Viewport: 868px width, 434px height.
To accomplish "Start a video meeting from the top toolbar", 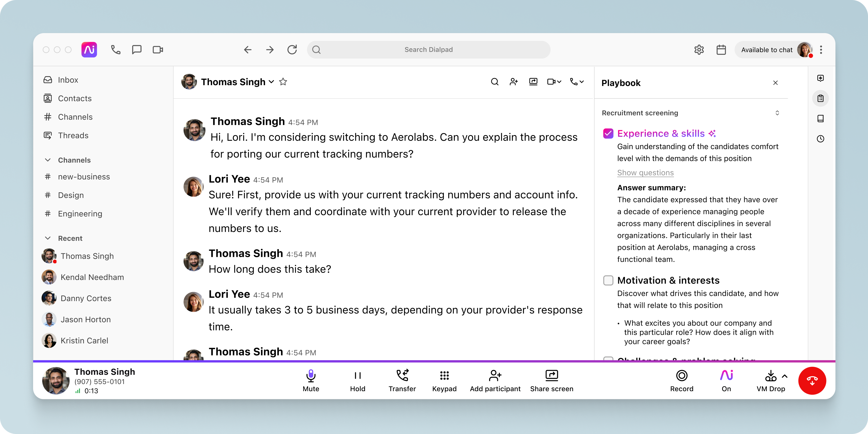I will [x=158, y=50].
